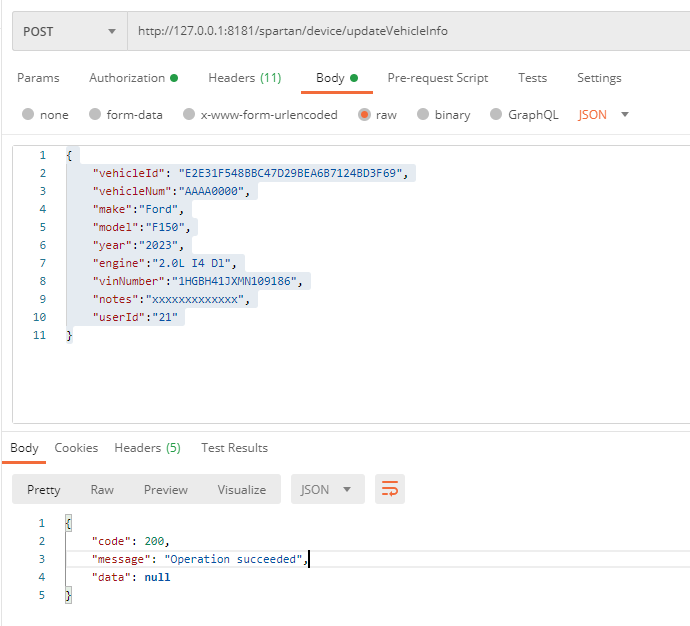Viewport: 690px width, 626px height.
Task: Click the wrap lines icon in response toolbar
Action: pos(390,489)
